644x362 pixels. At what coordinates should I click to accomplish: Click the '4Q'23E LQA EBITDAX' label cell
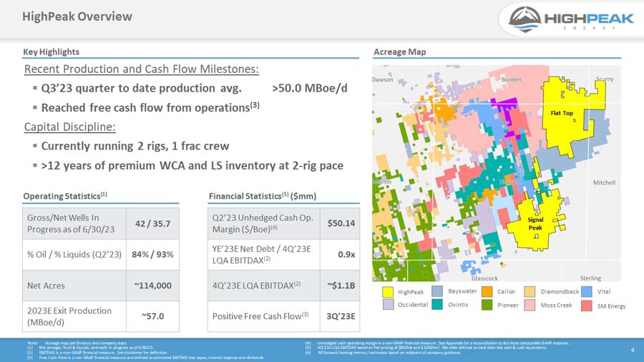coord(263,285)
